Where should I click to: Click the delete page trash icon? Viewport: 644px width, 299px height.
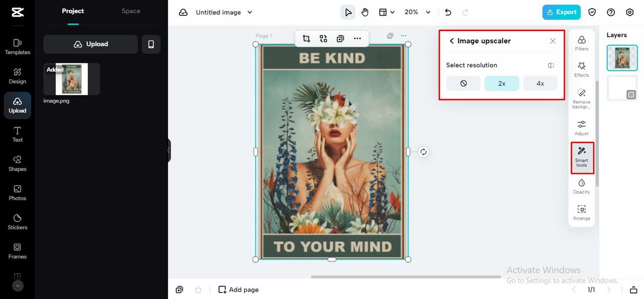[x=198, y=290]
